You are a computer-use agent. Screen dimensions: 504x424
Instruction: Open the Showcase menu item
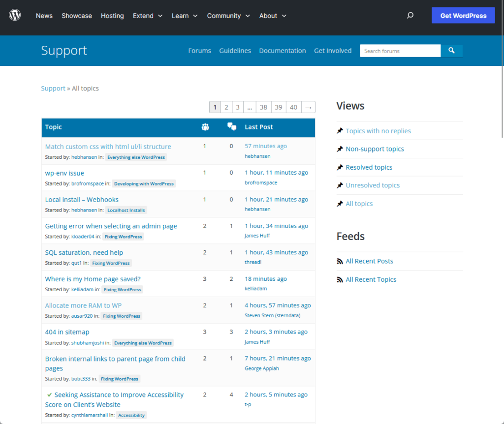point(77,16)
